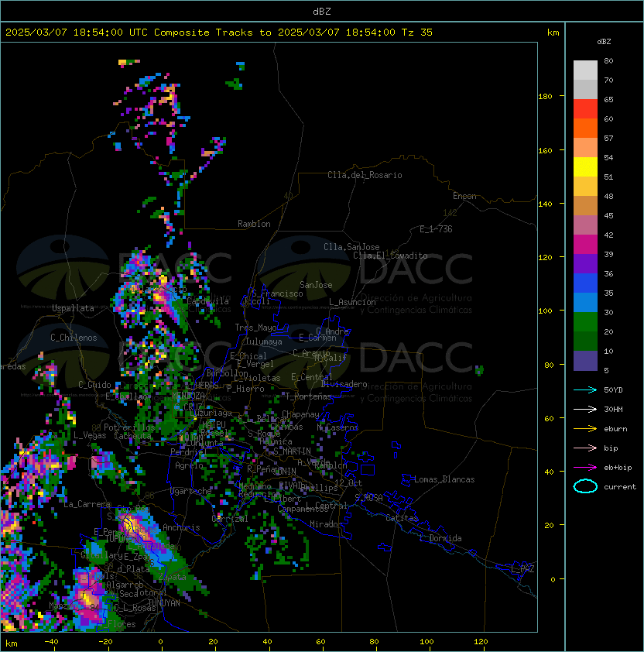644x652 pixels.
Task: Click the cyan 50YD arrow symbol
Action: [x=585, y=389]
